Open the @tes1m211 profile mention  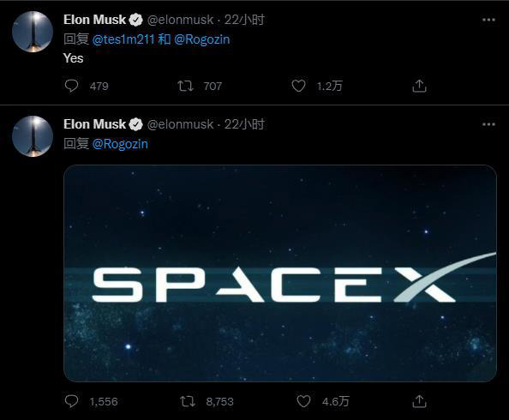(x=123, y=39)
